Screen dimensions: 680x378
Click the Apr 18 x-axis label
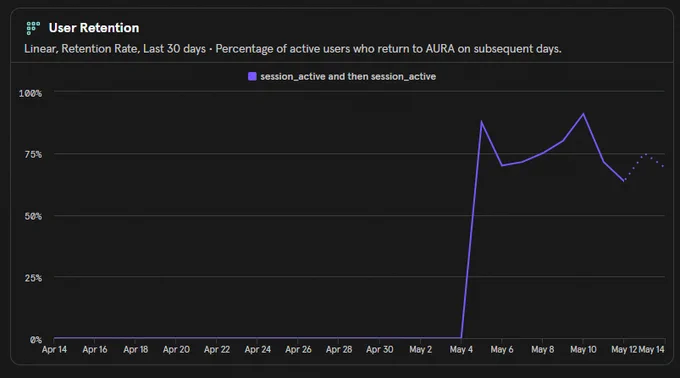(136, 349)
